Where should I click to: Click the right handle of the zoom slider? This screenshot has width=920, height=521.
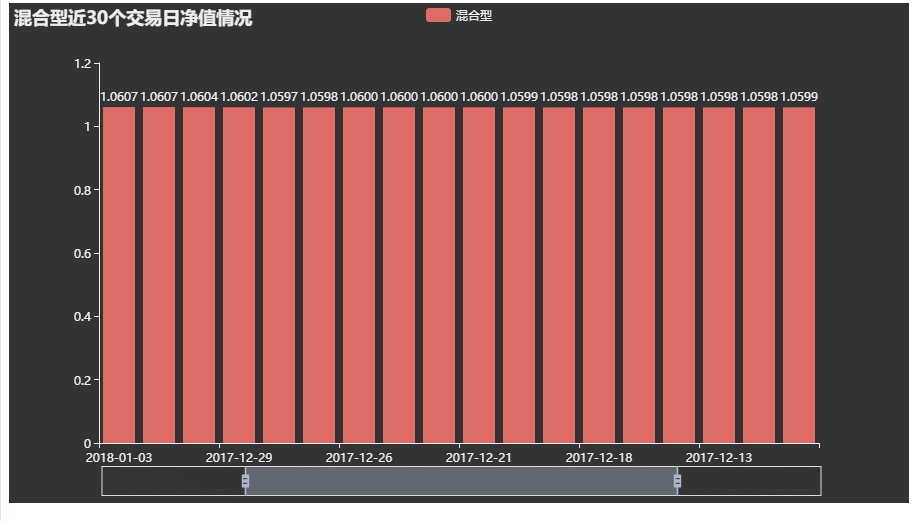click(677, 481)
